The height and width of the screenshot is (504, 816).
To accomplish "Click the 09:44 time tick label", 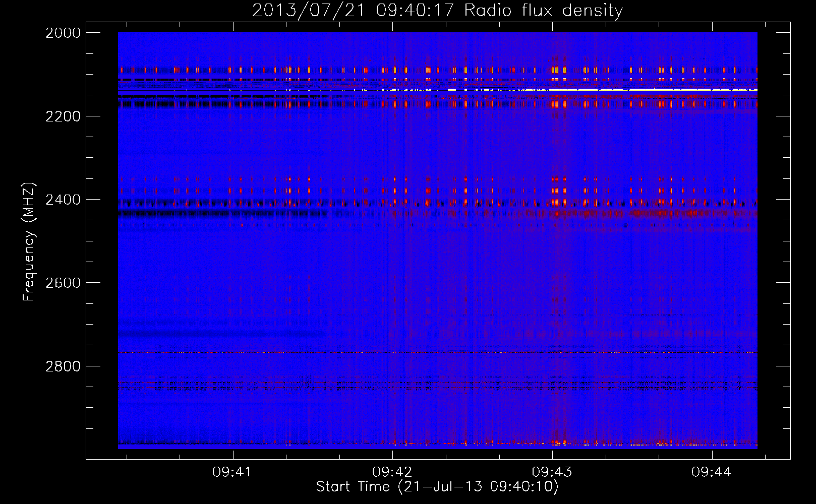I will pyautogui.click(x=712, y=472).
